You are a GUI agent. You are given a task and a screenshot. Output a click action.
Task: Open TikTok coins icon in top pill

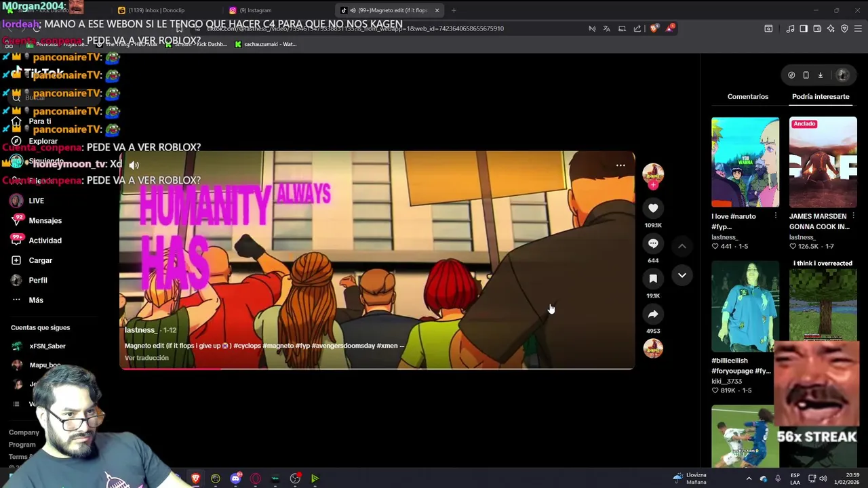tap(791, 75)
